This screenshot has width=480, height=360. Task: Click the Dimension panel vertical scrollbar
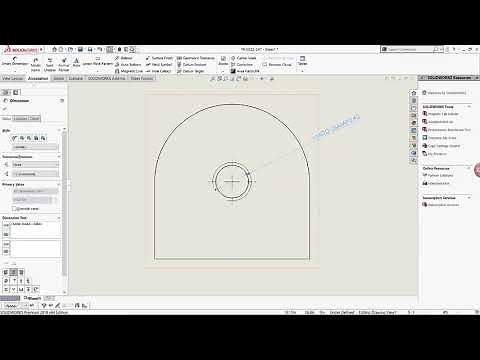64,203
